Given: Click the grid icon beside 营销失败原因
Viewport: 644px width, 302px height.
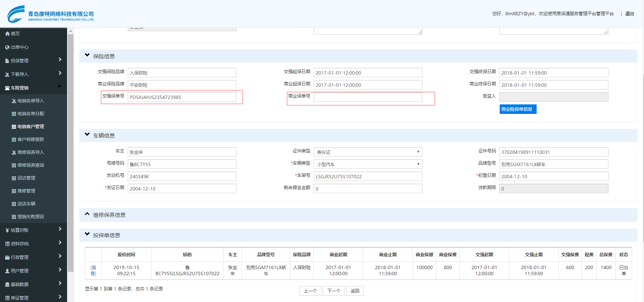Looking at the screenshot, I should [14, 217].
